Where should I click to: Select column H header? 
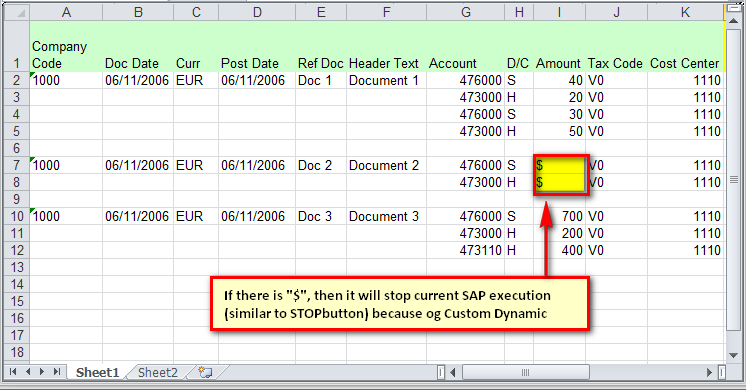click(519, 12)
